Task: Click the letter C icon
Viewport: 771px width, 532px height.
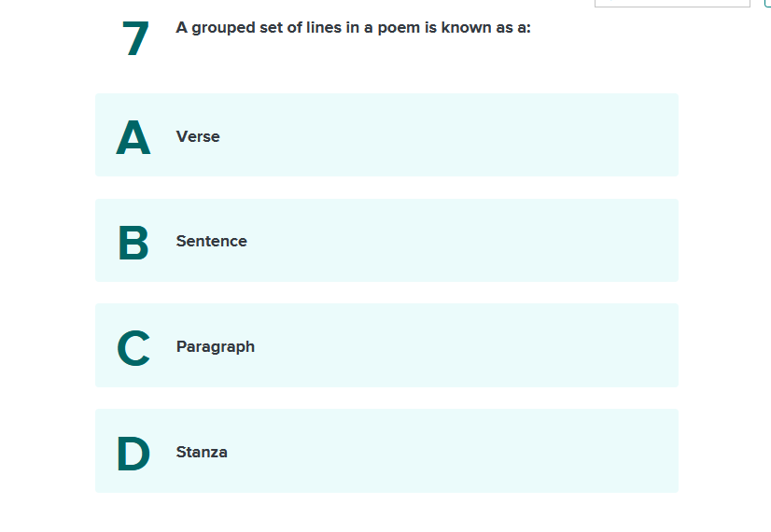Action: coord(133,347)
